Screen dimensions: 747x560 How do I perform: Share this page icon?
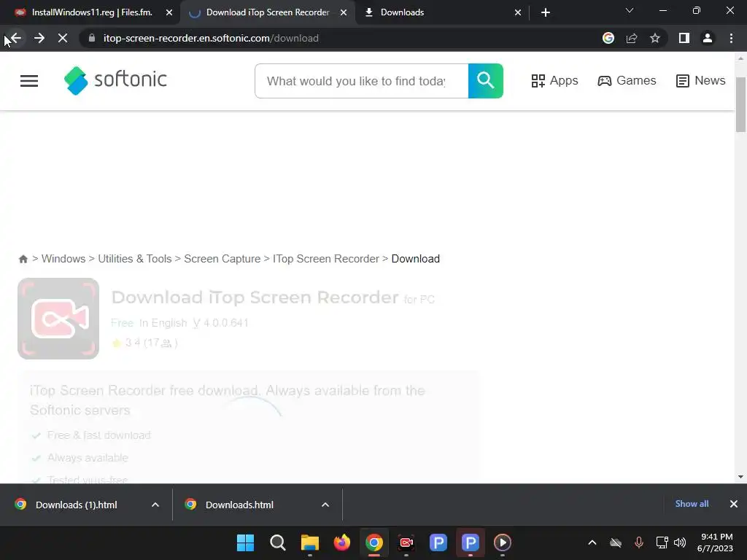tap(632, 39)
